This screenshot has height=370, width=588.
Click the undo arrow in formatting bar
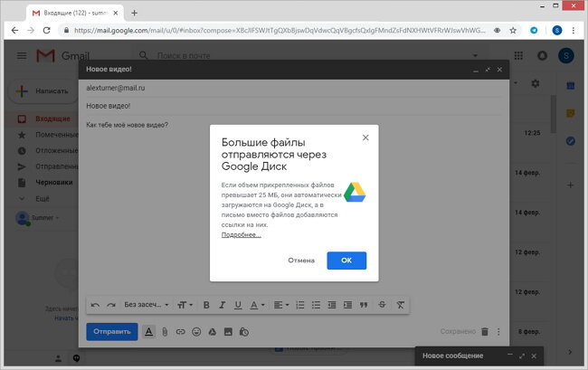coord(95,305)
